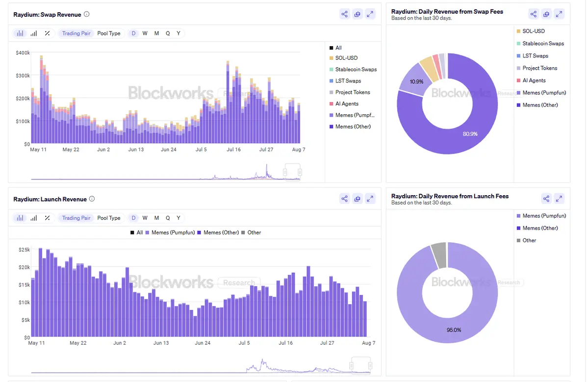
Task: Toggle All series in Swap Revenue legend
Action: (x=335, y=48)
